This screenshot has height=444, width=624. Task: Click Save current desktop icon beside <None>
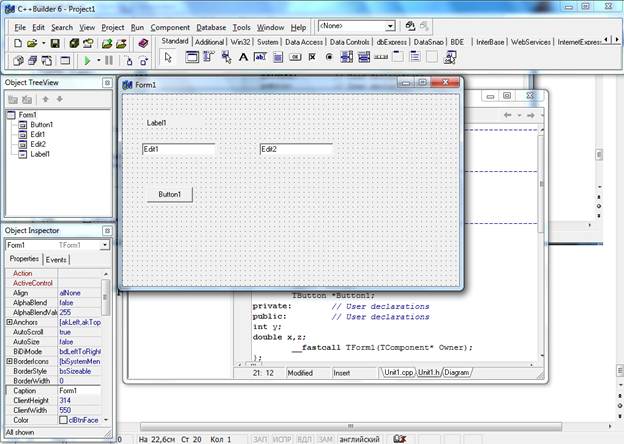coord(410,26)
